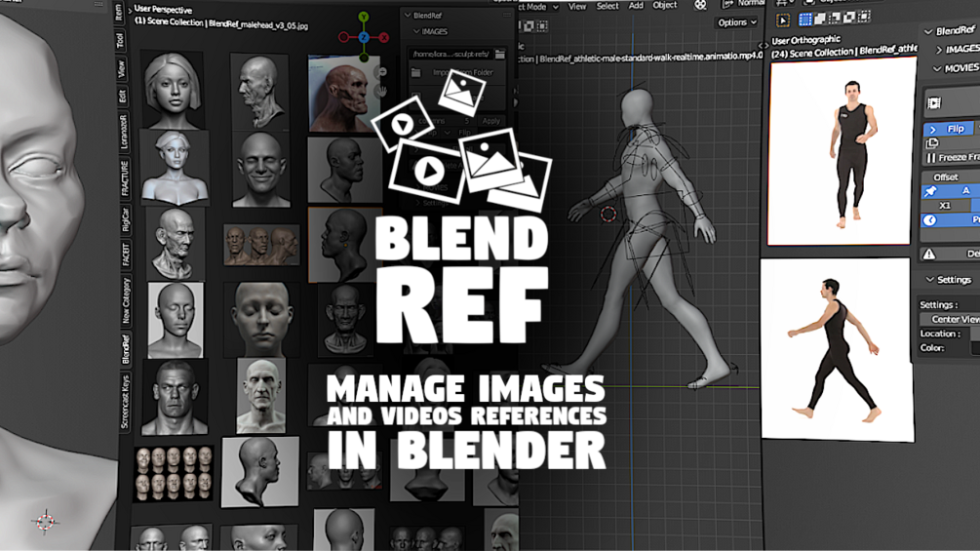Select the three brown heads thumbnail
Viewport: 980px width, 551px height.
[x=261, y=245]
